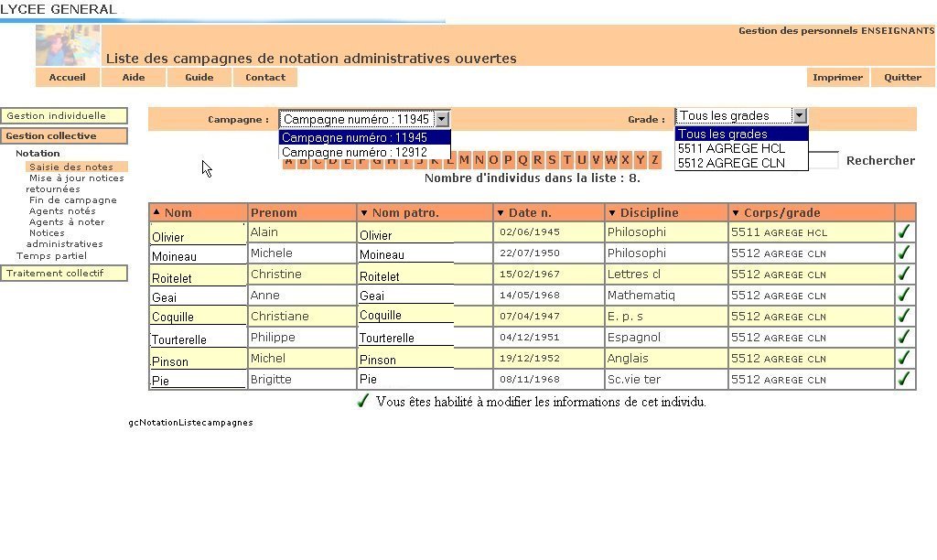
Task: Sort by Date n. column arrow
Action: coord(501,213)
